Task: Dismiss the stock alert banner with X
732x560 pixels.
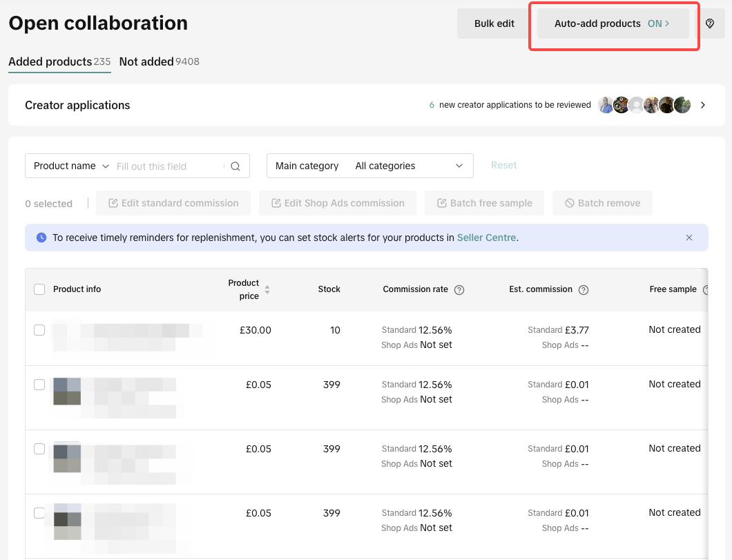Action: (x=689, y=238)
